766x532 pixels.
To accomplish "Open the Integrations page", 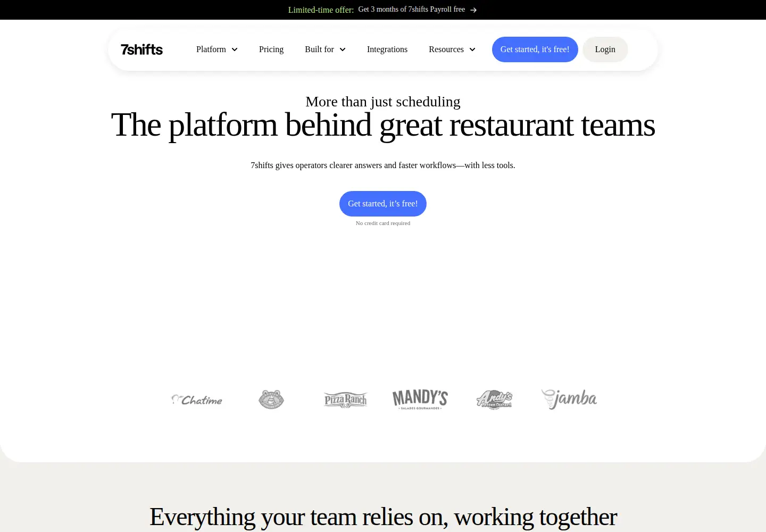I will pos(387,49).
